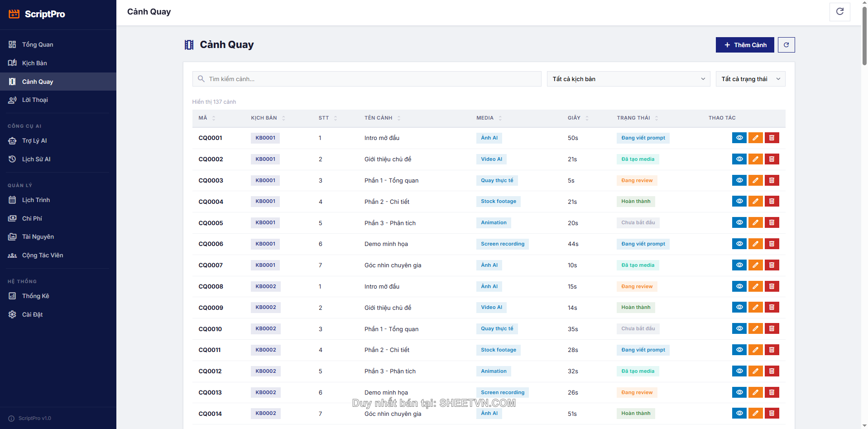View scene CQ0001 with the eye icon
This screenshot has width=868, height=429.
739,138
